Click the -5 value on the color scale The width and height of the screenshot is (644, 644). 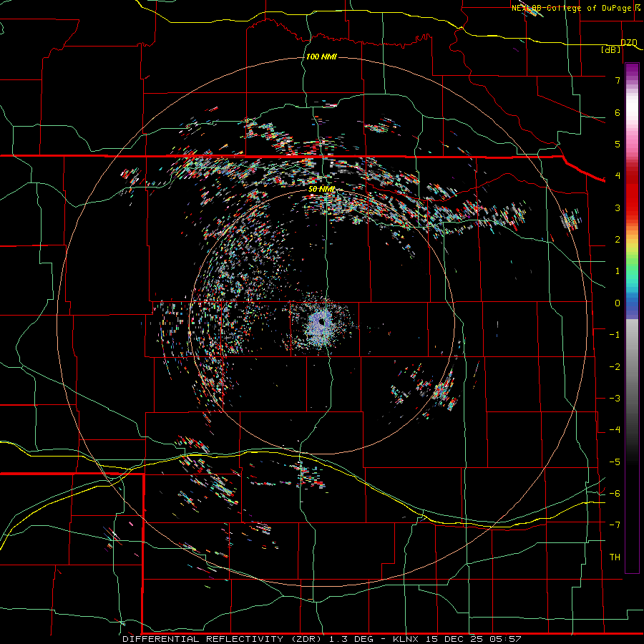point(615,462)
